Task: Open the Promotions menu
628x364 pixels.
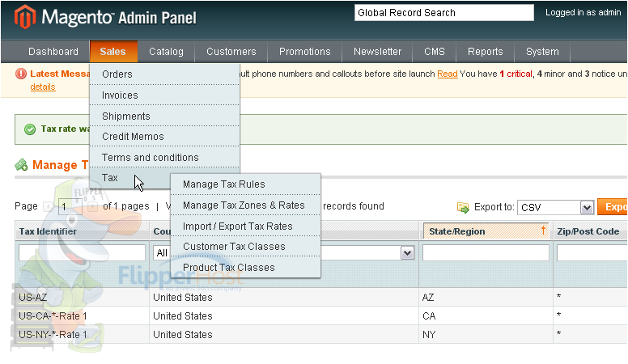Action: click(305, 52)
